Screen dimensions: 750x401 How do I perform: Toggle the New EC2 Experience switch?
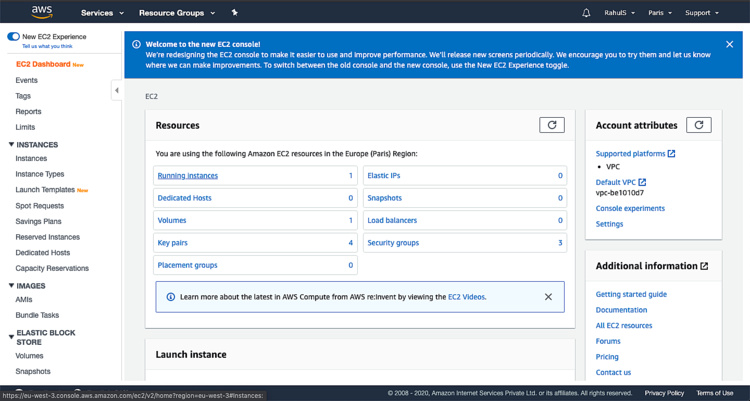pos(13,36)
